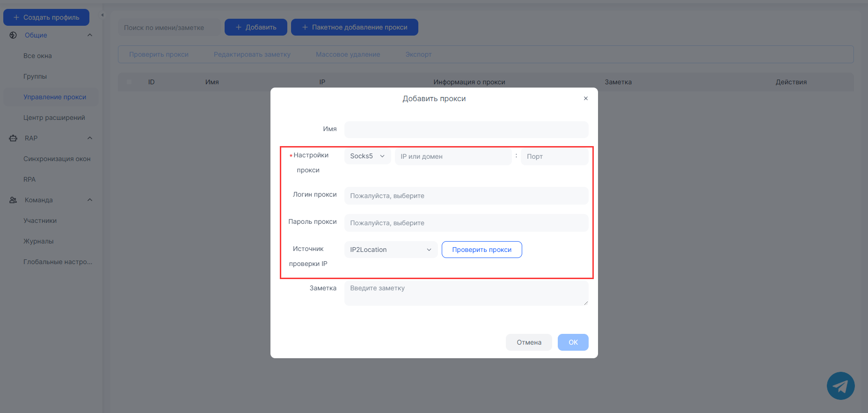
Task: Click the Отмена button
Action: (x=529, y=342)
